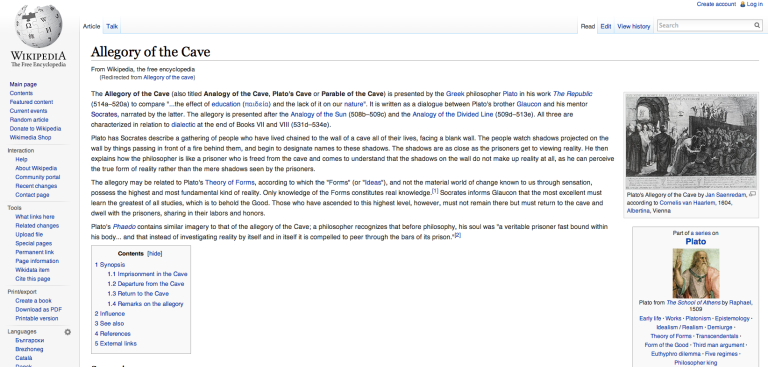Open Recent changes in sidebar
Image resolution: width=768 pixels, height=367 pixels.
(36, 186)
